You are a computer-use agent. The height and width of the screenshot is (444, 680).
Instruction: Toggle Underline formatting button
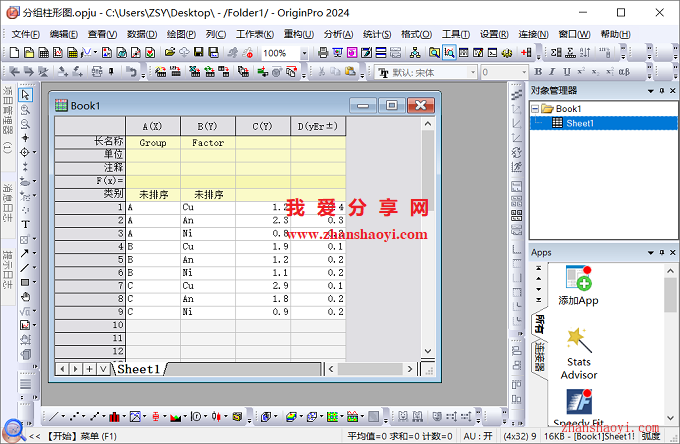click(x=566, y=72)
